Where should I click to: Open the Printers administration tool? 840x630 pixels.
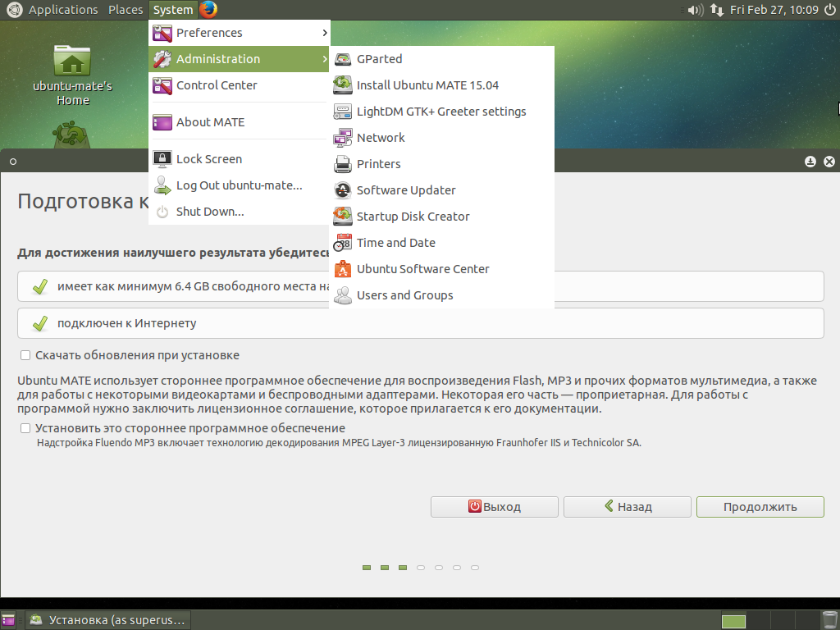378,163
